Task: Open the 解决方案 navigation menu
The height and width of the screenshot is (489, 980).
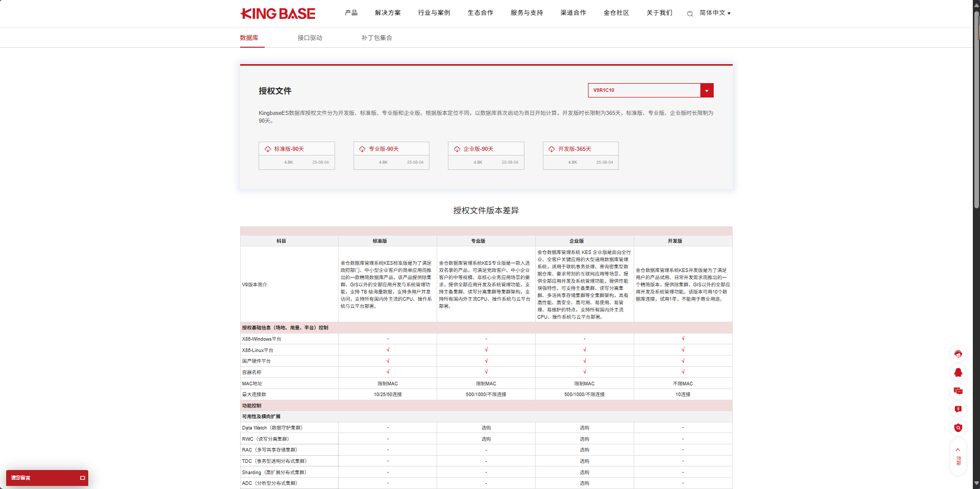Action: pos(388,13)
